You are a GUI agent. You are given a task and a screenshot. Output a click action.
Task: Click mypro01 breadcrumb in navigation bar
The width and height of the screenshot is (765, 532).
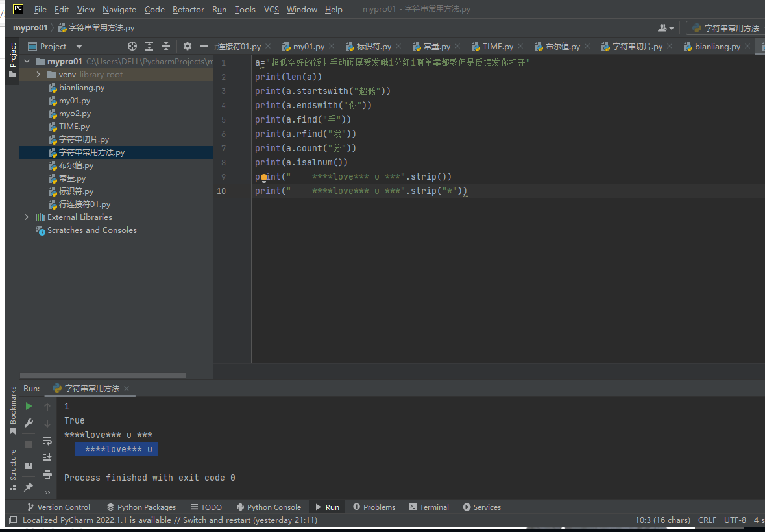(x=30, y=29)
